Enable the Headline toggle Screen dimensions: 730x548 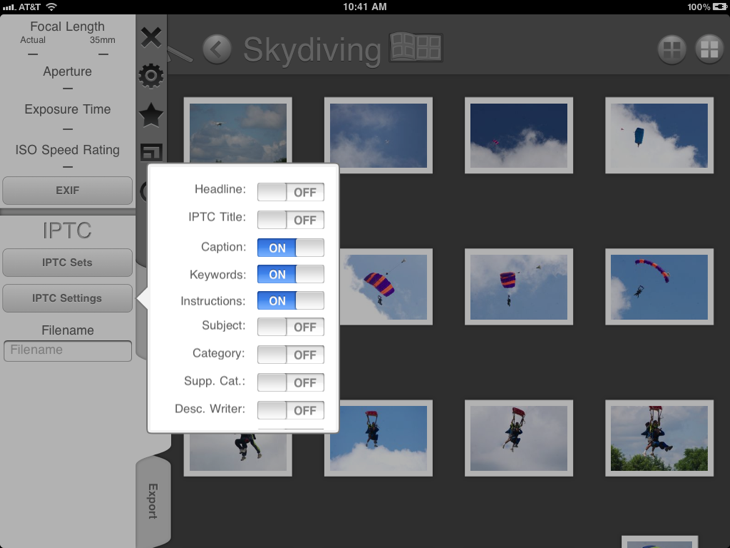tap(290, 192)
